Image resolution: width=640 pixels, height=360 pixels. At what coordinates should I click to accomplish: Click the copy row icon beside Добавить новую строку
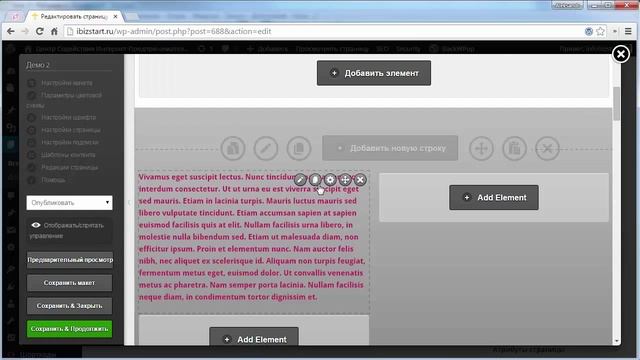pyautogui.click(x=299, y=148)
